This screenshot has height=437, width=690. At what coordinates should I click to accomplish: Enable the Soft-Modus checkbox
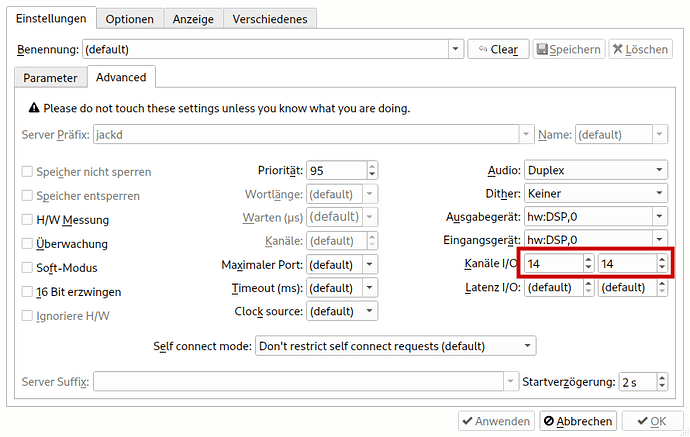coord(28,268)
